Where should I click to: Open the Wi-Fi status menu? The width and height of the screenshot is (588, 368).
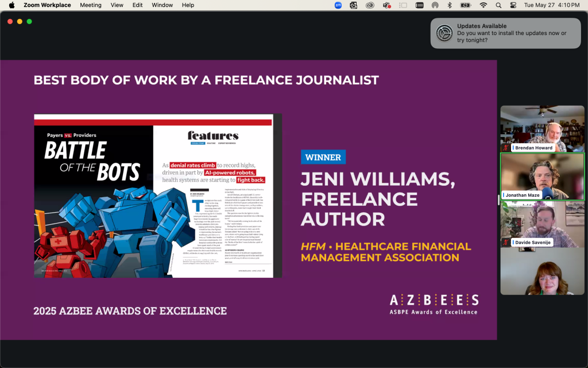483,5
